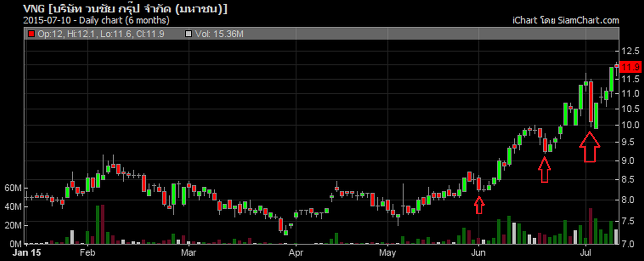Viewport: 644px width, 261px height.
Task: Click the 'Vol: 15.36M' readout
Action: (219, 34)
